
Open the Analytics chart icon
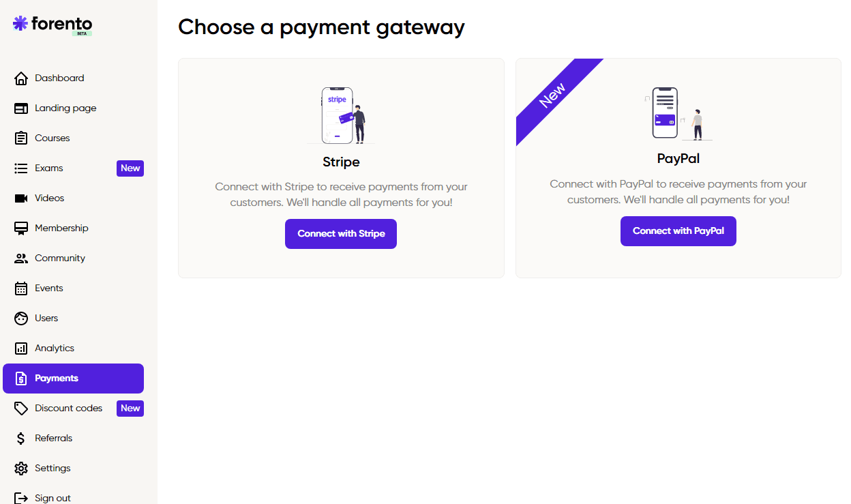tap(21, 349)
